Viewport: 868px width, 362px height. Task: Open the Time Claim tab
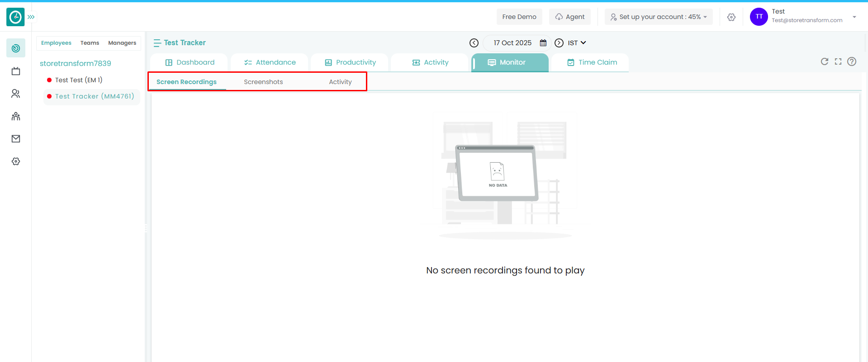(590, 62)
